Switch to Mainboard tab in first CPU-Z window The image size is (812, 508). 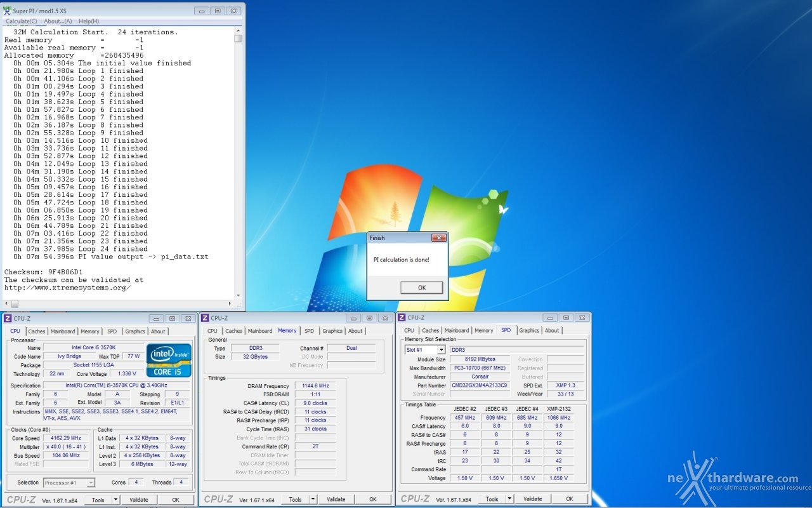pos(63,331)
